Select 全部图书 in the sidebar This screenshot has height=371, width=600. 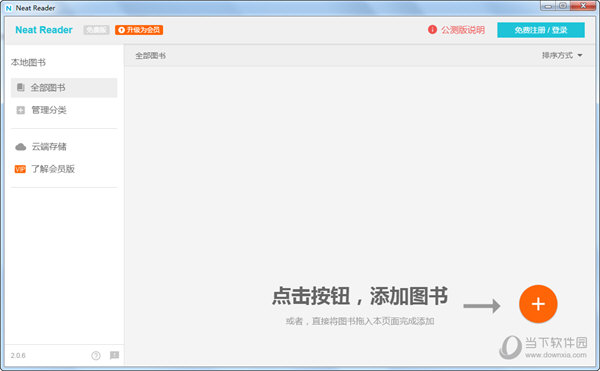point(64,88)
